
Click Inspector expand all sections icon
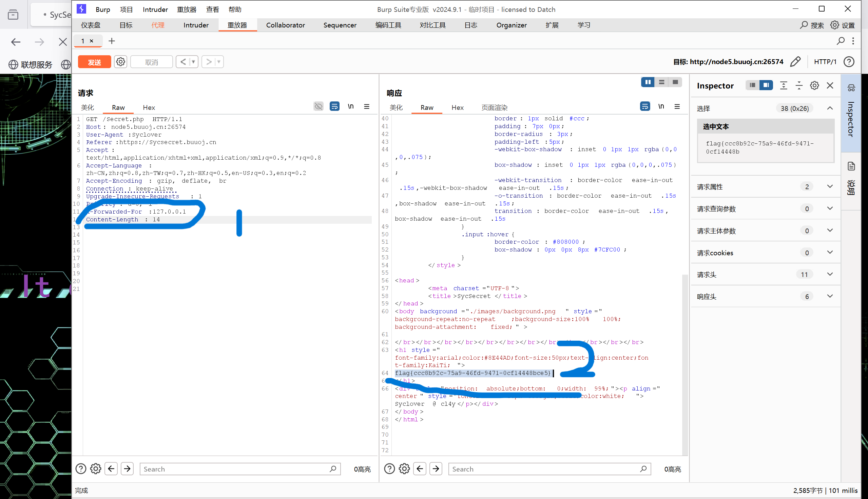pyautogui.click(x=784, y=85)
